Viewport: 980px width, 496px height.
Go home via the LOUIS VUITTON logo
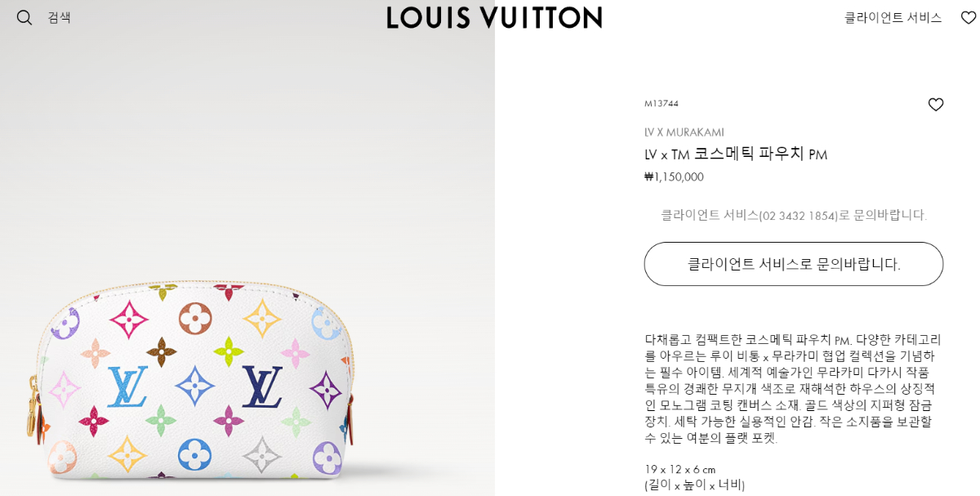pyautogui.click(x=494, y=17)
